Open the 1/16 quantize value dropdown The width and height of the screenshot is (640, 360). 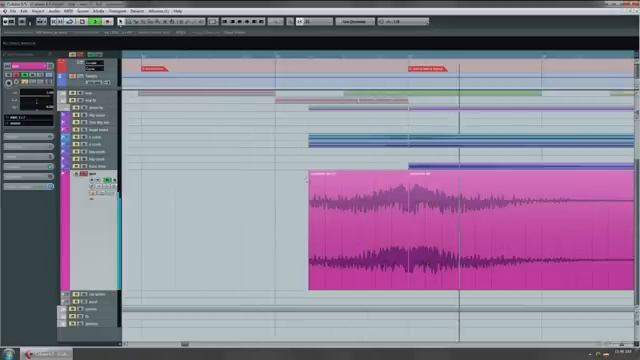click(x=403, y=22)
